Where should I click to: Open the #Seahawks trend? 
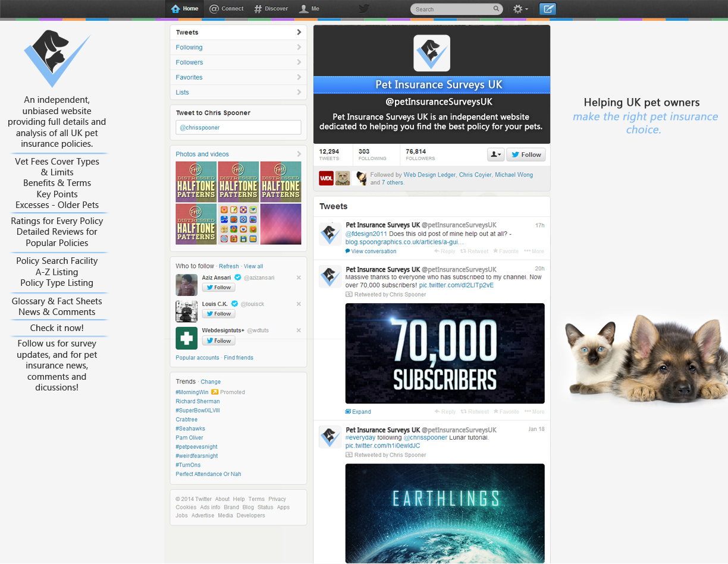(190, 428)
